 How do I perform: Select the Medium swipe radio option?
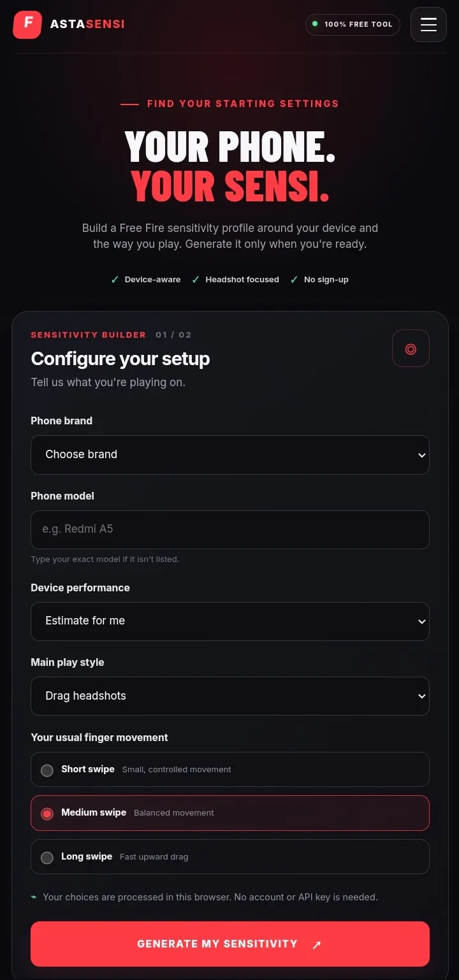(x=230, y=813)
